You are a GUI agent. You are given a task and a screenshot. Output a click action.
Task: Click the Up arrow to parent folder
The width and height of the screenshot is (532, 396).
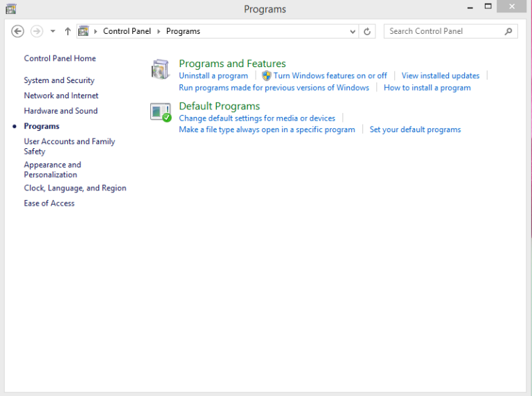pyautogui.click(x=67, y=31)
